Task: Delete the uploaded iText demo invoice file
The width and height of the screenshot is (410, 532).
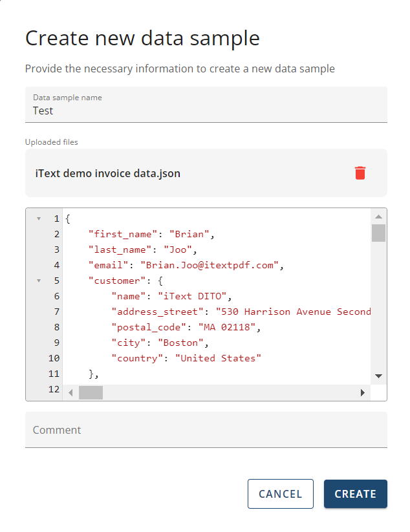Action: pyautogui.click(x=360, y=173)
